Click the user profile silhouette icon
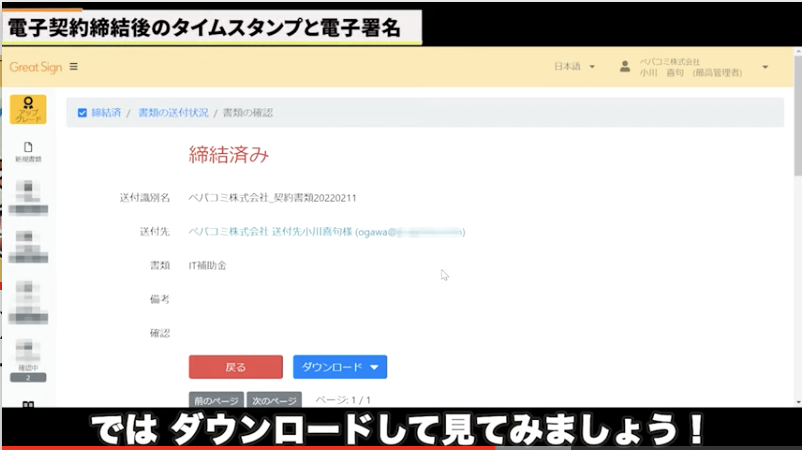Image resolution: width=802 pixels, height=450 pixels. pyautogui.click(x=625, y=67)
